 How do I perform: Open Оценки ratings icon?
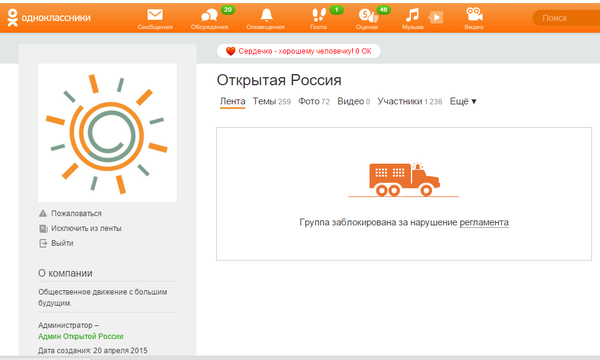(368, 15)
